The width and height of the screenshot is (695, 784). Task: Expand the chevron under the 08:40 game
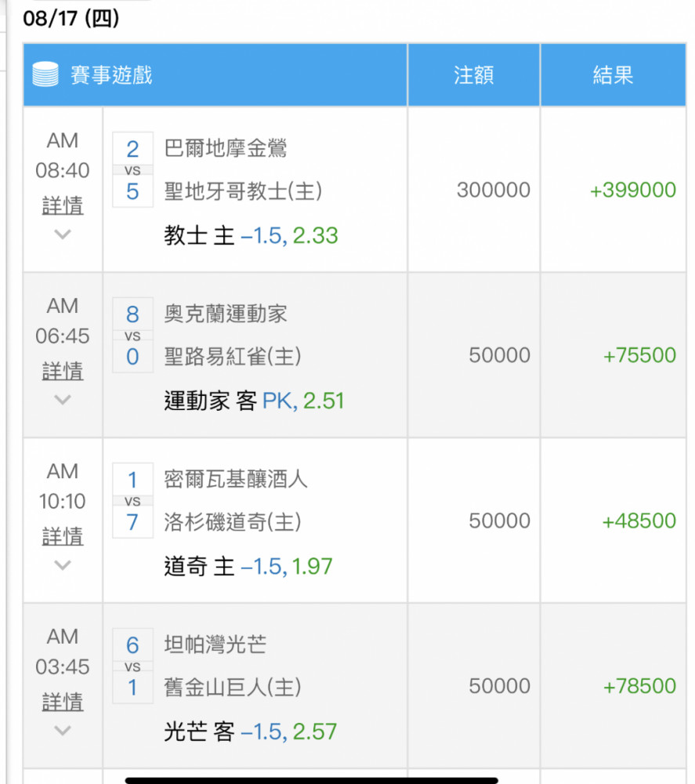pyautogui.click(x=63, y=234)
